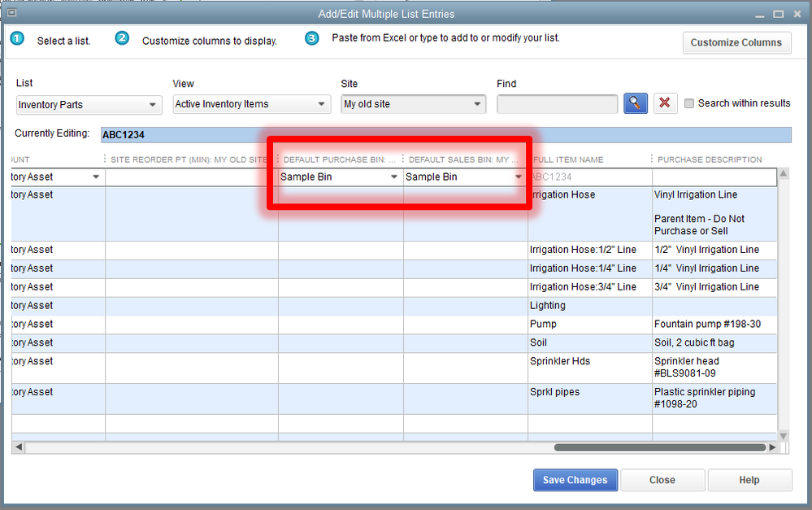This screenshot has width=812, height=510.
Task: Clear the search with the red X icon
Action: pos(665,103)
